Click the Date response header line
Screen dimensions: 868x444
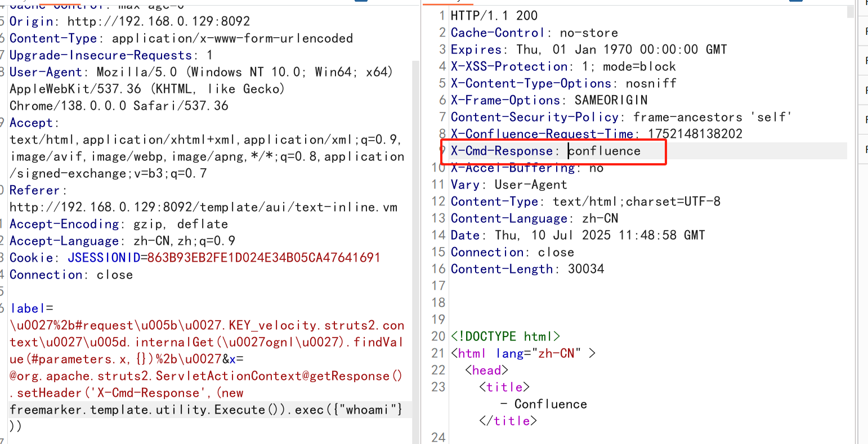coord(578,235)
